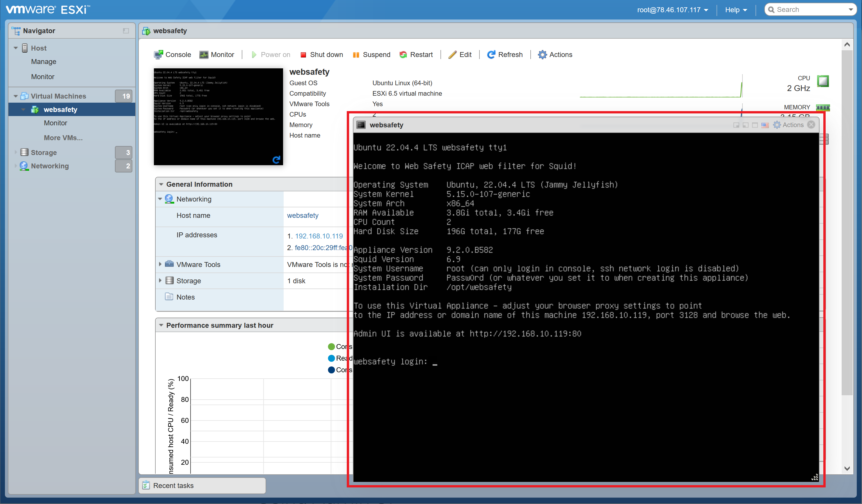The width and height of the screenshot is (862, 504).
Task: Open the fe80 IPv6 address link
Action: 323,247
